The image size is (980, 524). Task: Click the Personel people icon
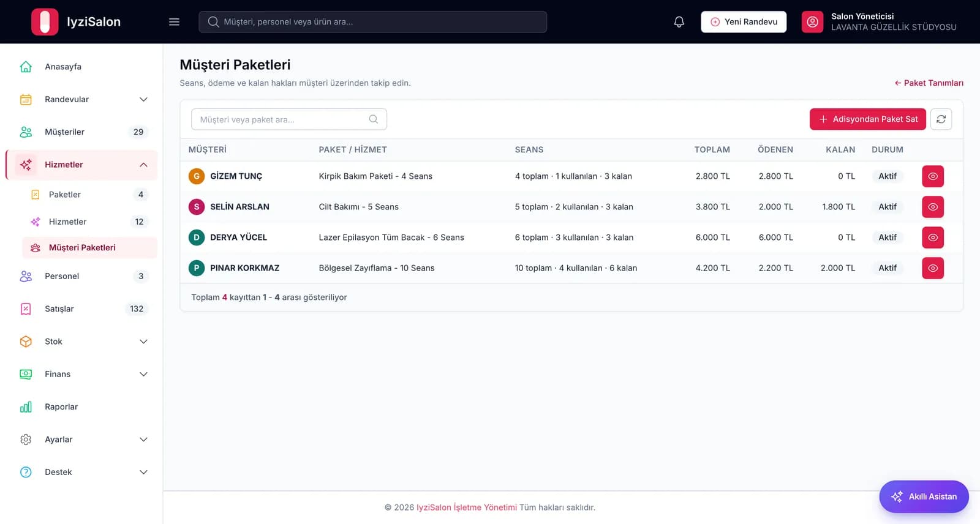[x=26, y=276]
